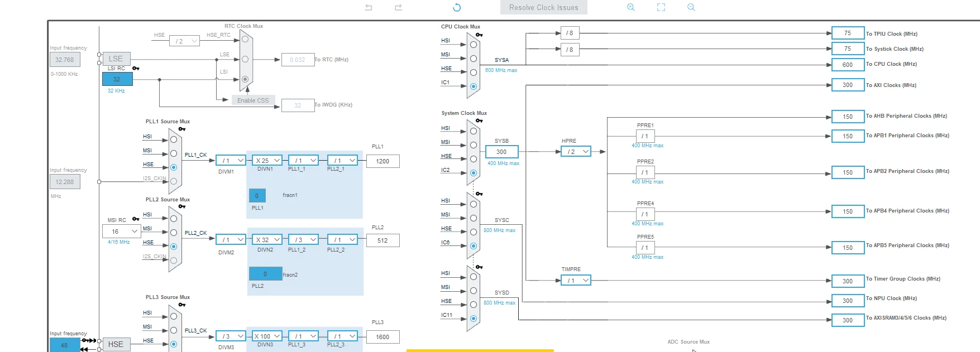The height and width of the screenshot is (352, 980).
Task: Click the PLL1 fracn1 value field
Action: [257, 196]
